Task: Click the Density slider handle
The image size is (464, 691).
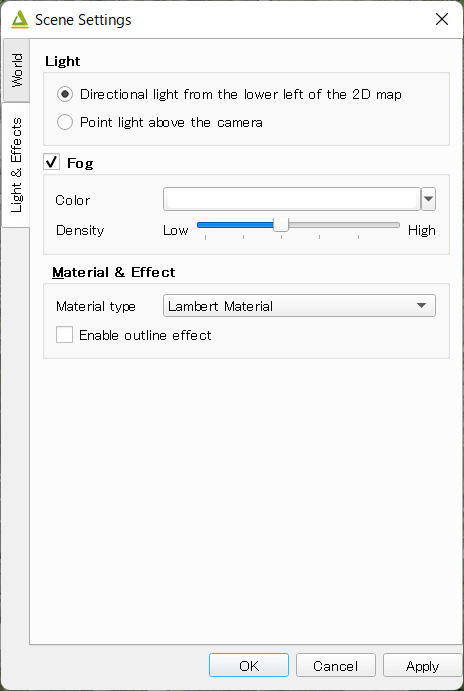Action: (x=281, y=225)
